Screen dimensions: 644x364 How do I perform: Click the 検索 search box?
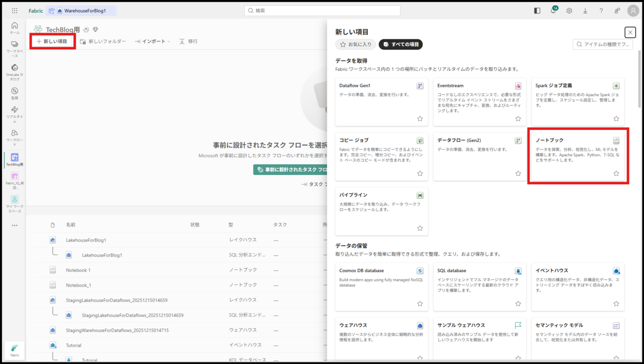[x=322, y=11]
